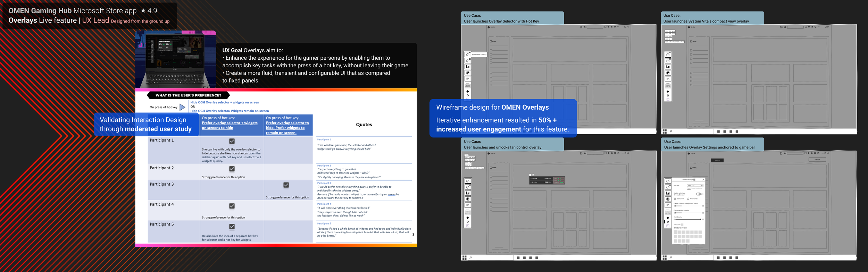The width and height of the screenshot is (868, 272).
Task: Click laptop product thumbnail image
Action: point(176,59)
